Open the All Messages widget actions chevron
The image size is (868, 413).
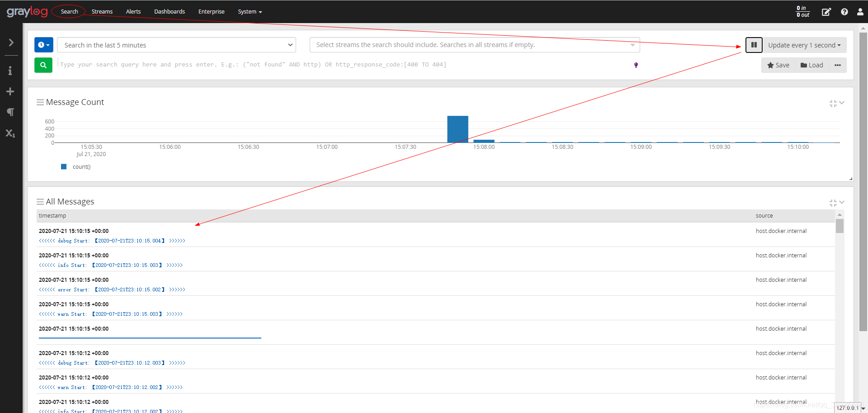842,202
